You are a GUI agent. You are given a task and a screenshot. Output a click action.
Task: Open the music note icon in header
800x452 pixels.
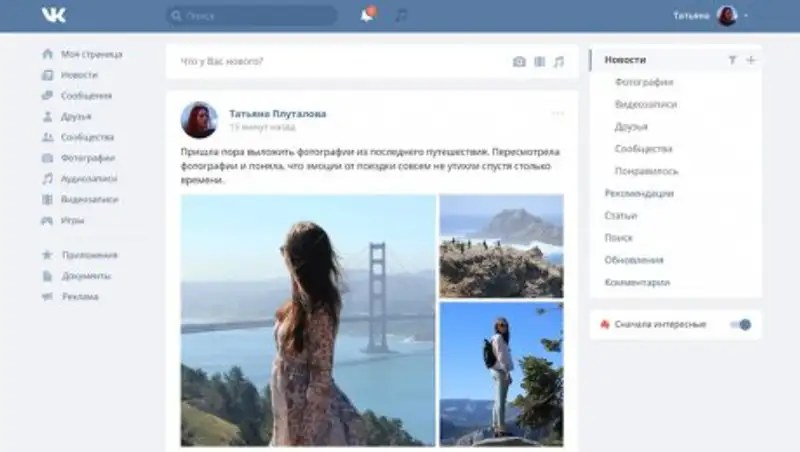coord(401,15)
